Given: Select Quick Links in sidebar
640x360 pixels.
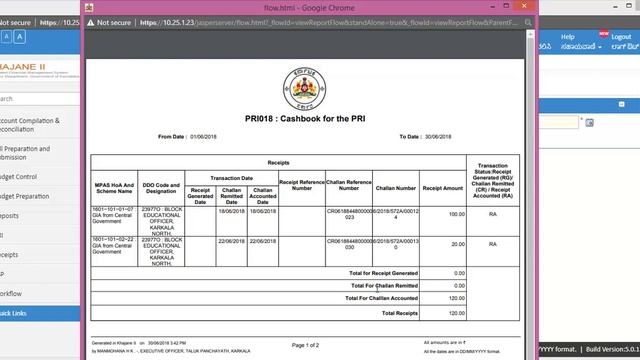Looking at the screenshot, I should pyautogui.click(x=40, y=313).
